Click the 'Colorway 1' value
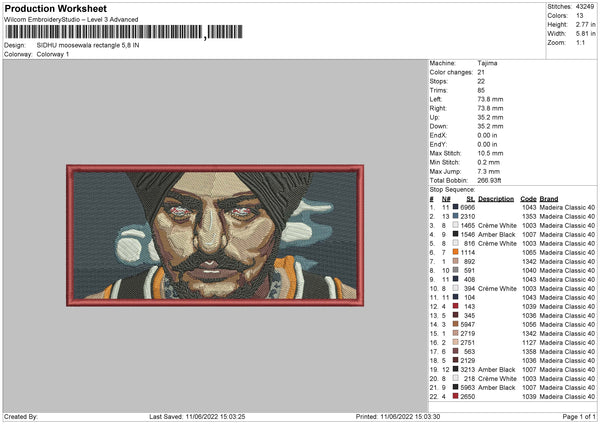 (53, 54)
